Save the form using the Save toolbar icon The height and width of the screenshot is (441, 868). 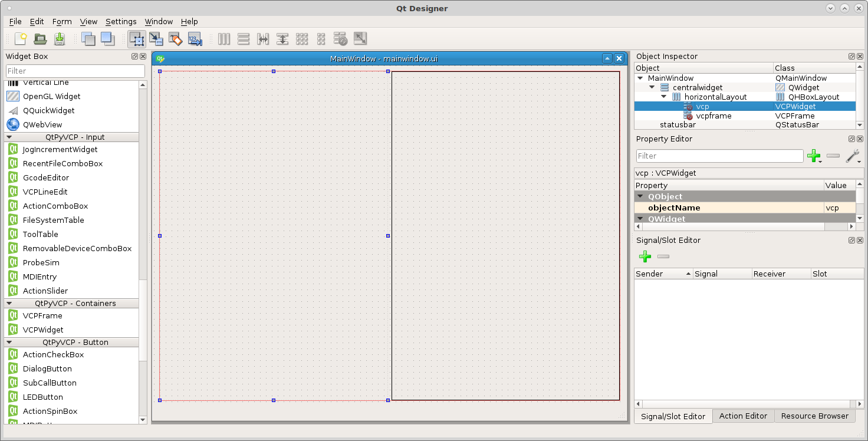coord(60,39)
